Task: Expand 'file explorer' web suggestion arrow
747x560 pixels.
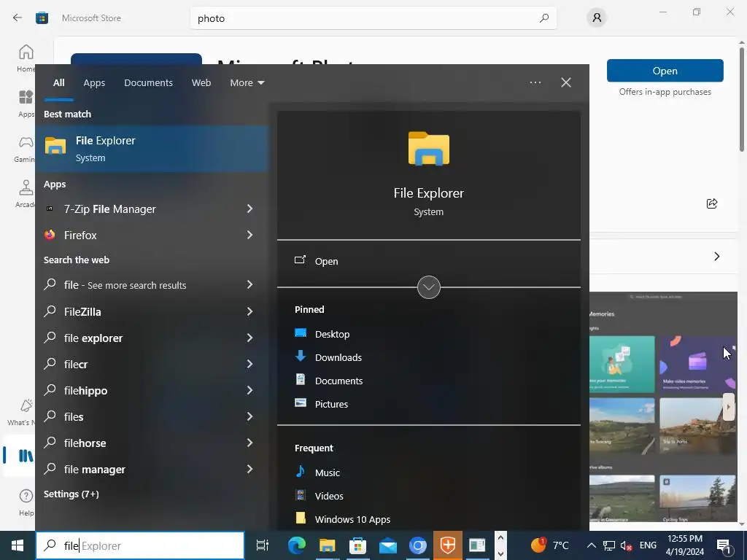Action: tap(249, 338)
